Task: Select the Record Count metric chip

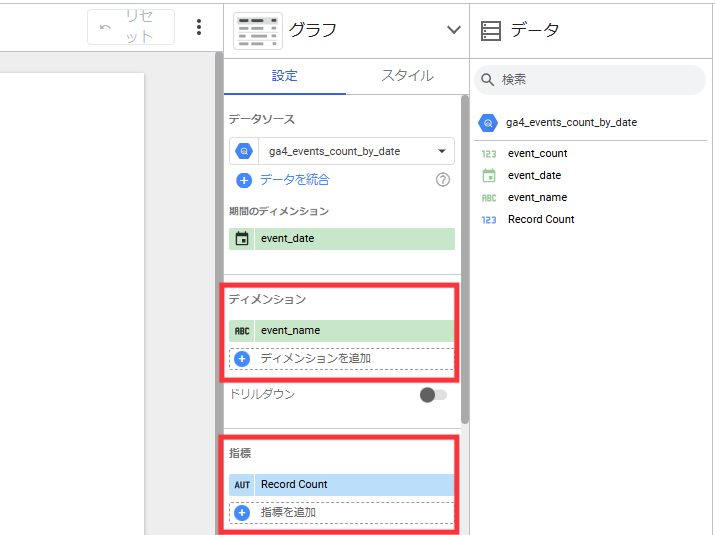Action: click(342, 484)
